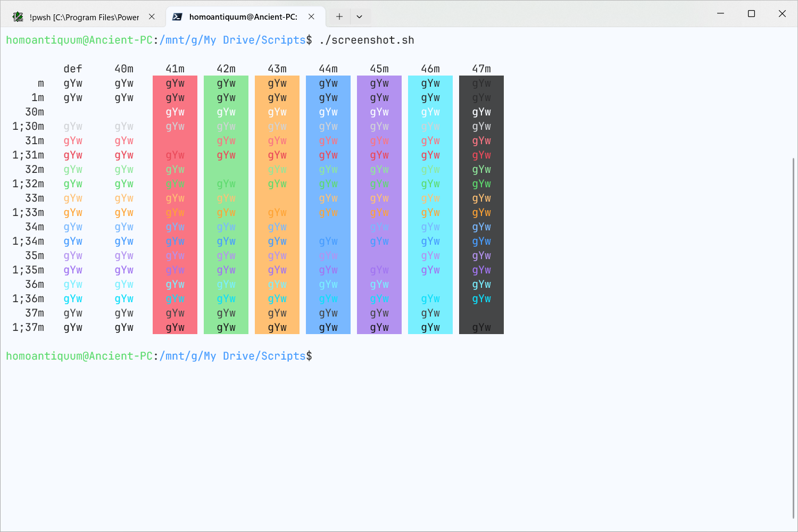
Task: Click the '1;32m' row label
Action: click(28, 184)
